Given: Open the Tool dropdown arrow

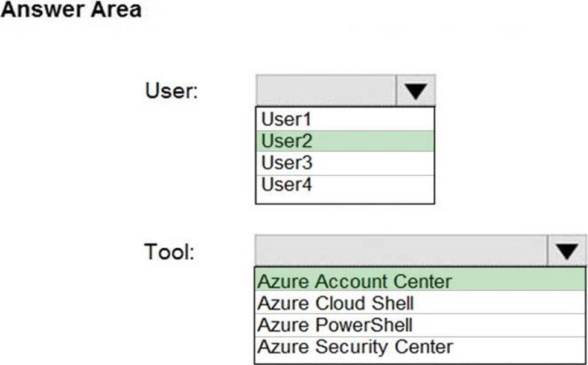Looking at the screenshot, I should coord(566,251).
